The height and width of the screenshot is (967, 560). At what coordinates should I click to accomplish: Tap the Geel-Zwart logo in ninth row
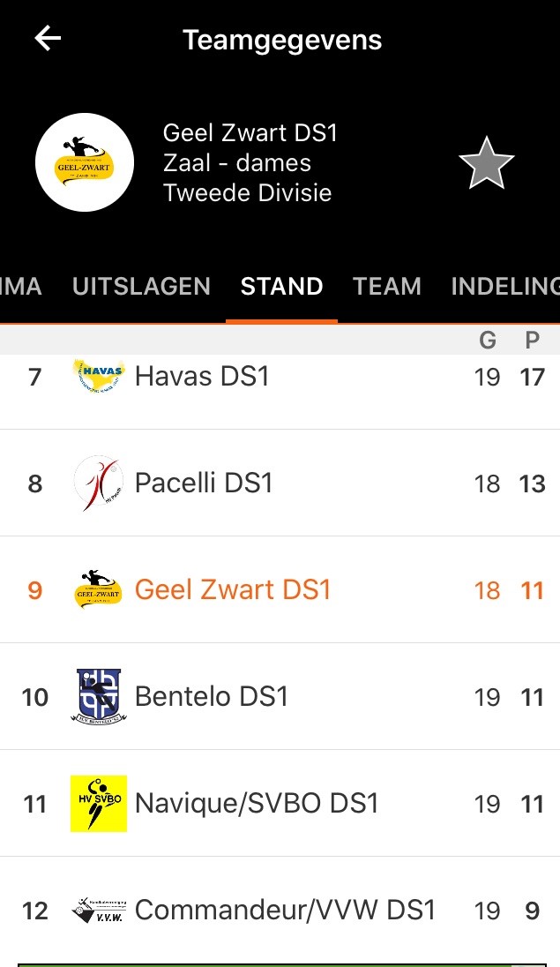coord(99,589)
